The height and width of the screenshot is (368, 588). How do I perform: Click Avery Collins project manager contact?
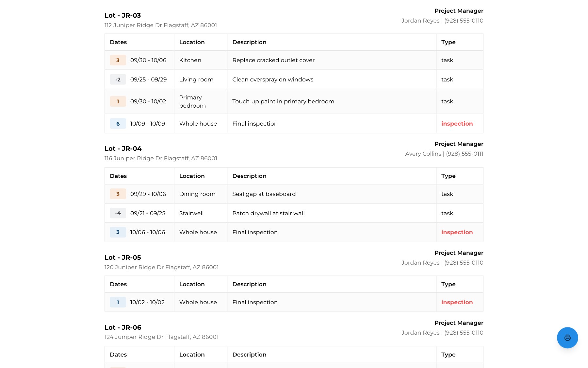(x=444, y=154)
